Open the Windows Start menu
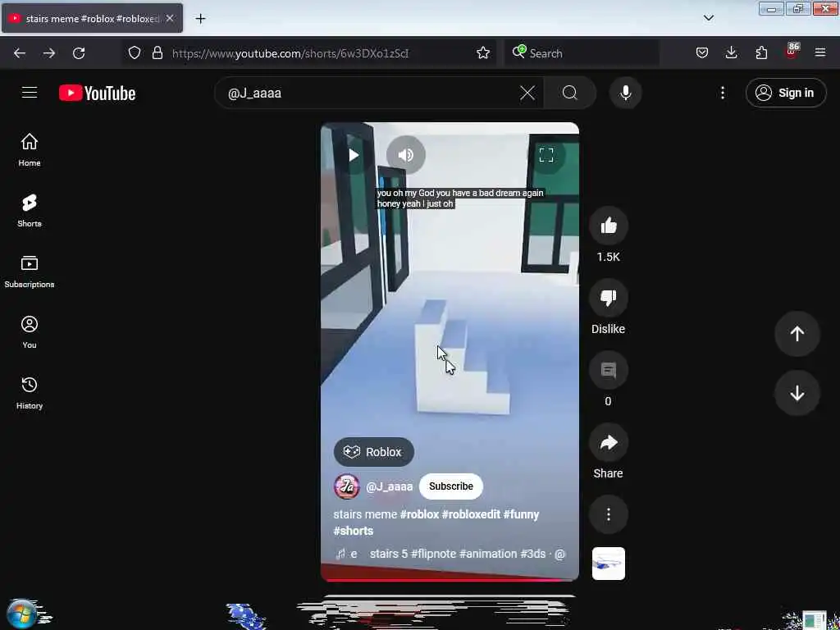Viewport: 840px width, 630px height. [x=21, y=614]
